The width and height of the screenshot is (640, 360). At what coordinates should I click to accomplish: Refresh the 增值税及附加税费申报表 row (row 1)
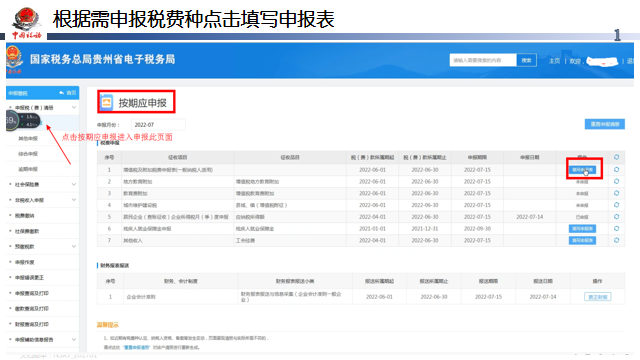tap(616, 169)
